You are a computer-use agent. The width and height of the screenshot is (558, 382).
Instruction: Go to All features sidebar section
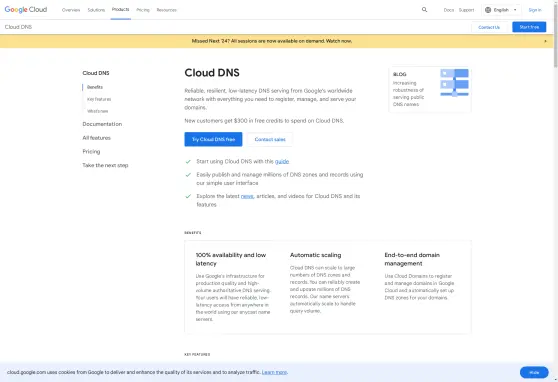pos(96,138)
